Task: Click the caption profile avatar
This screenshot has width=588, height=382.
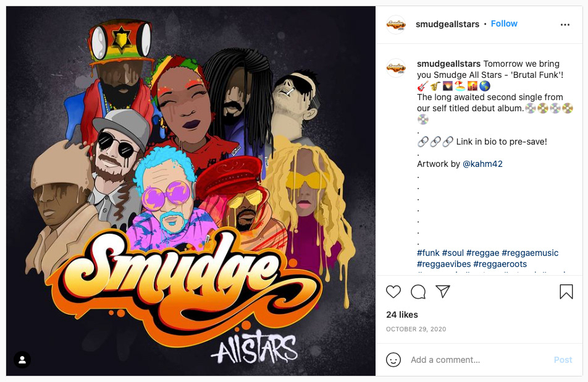Action: pos(396,68)
